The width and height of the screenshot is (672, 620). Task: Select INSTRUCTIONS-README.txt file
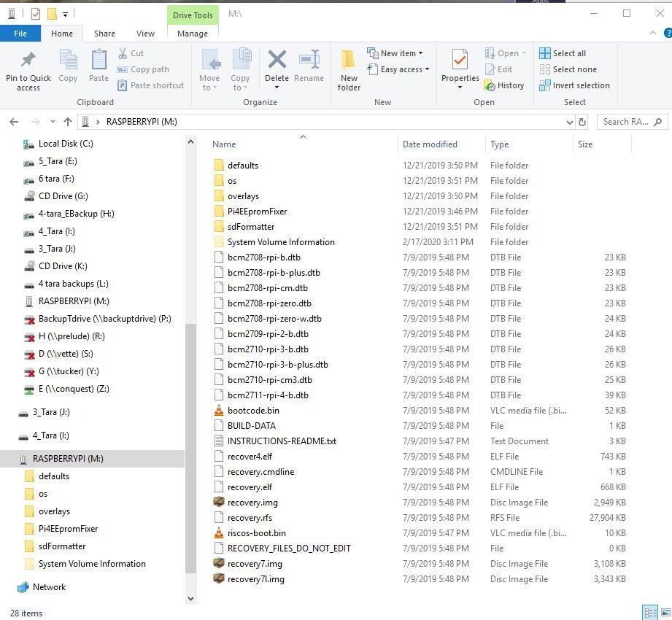282,441
